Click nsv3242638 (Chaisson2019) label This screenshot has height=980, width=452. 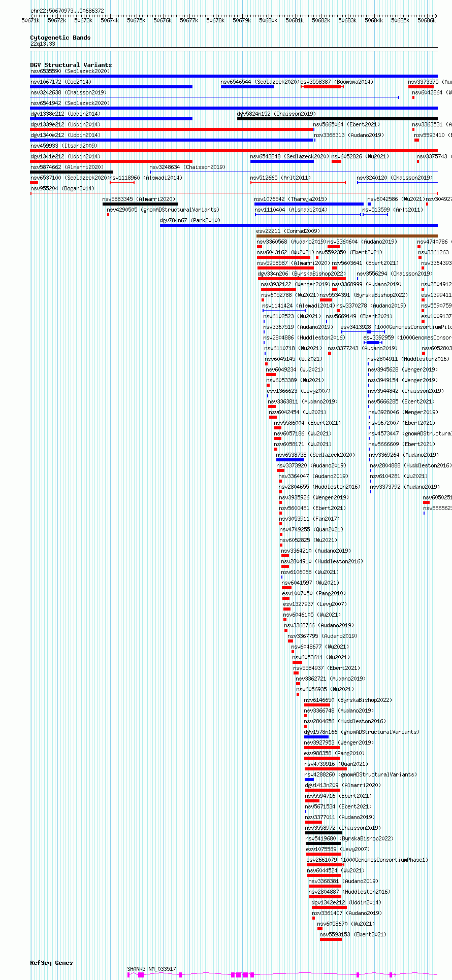69,92
